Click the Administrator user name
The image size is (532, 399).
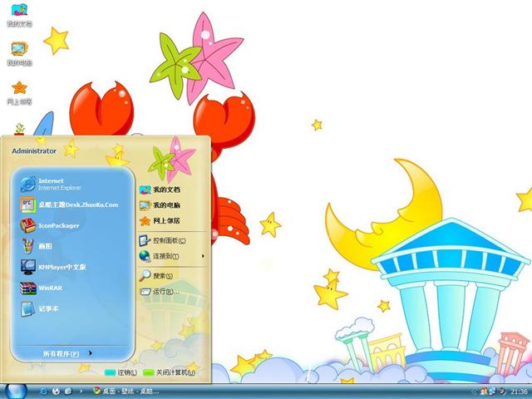coord(34,151)
